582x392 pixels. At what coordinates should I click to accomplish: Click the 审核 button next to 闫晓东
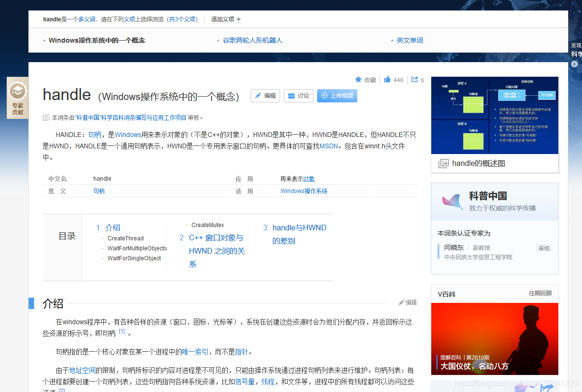pyautogui.click(x=544, y=247)
